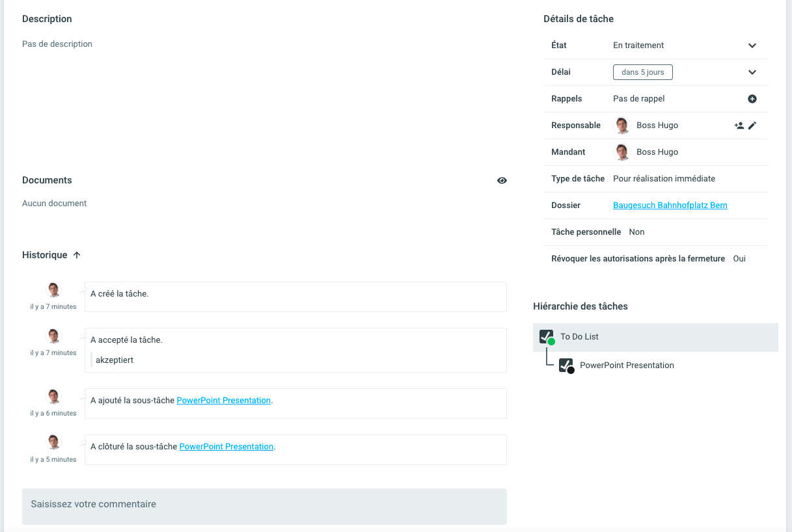The image size is (792, 532).
Task: Open PowerPoint Presentation link in 'A clôturé' entry
Action: click(x=226, y=447)
